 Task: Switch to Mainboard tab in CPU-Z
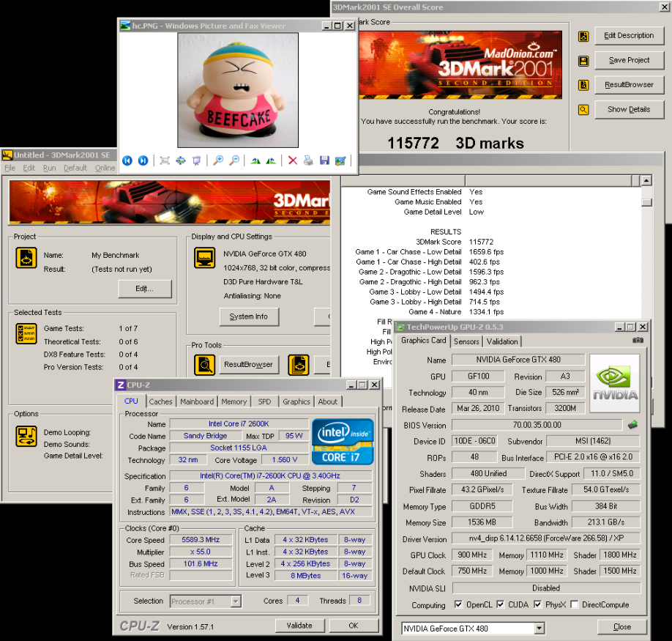click(x=197, y=401)
